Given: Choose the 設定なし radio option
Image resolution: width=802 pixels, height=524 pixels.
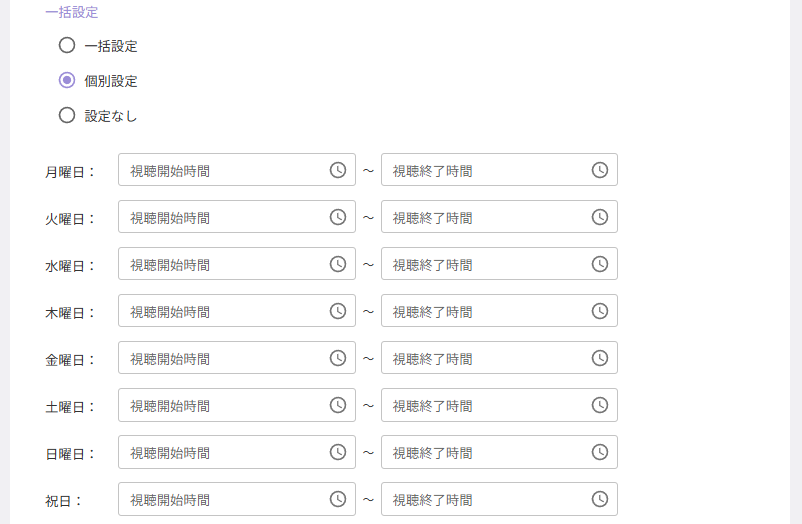Looking at the screenshot, I should (67, 115).
